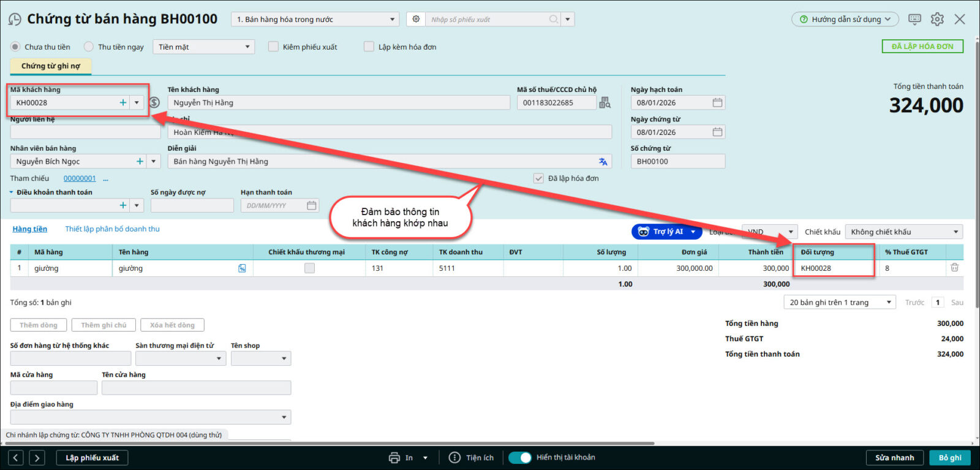Check the Lập kèm hóa đơn checkbox
Screen dimensions: 980x470
[369, 47]
